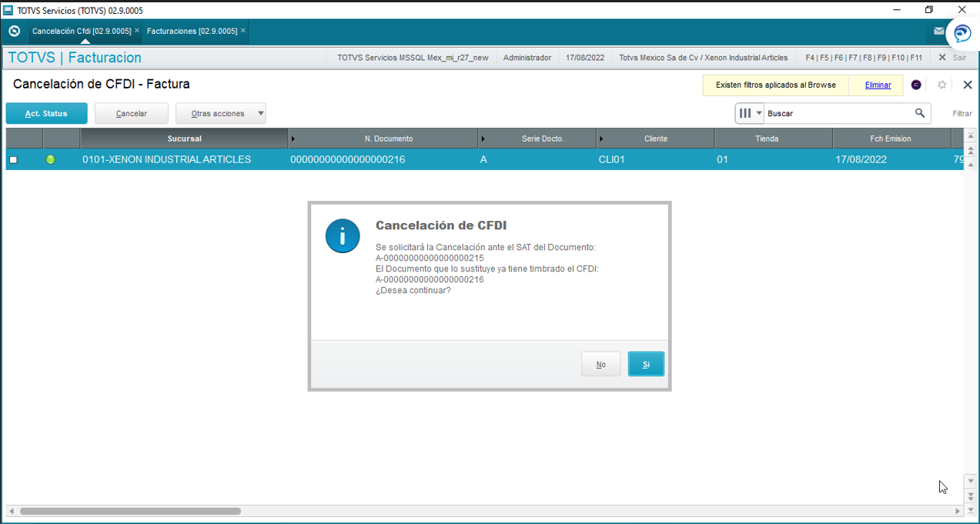This screenshot has height=524, width=980.
Task: Tick the checkbox on the 0101-XENON row
Action: (x=13, y=160)
